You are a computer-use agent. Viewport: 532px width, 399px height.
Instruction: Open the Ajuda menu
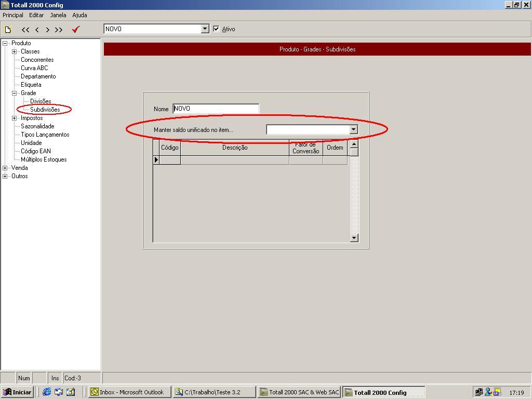coord(79,15)
